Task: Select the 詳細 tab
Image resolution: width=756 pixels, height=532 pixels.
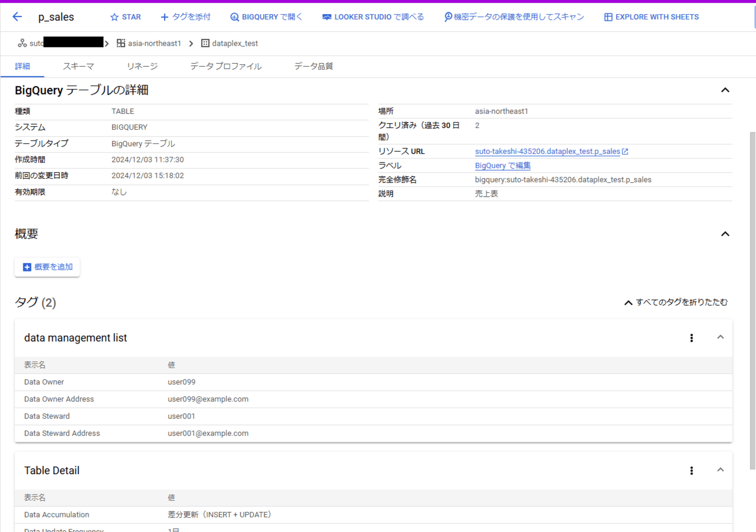Action: click(x=22, y=66)
